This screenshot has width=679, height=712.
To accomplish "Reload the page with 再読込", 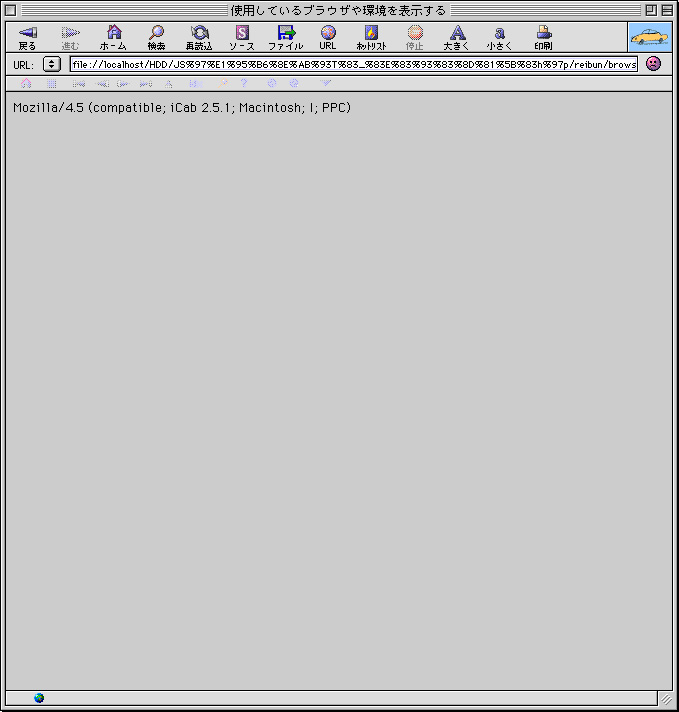I will point(199,37).
